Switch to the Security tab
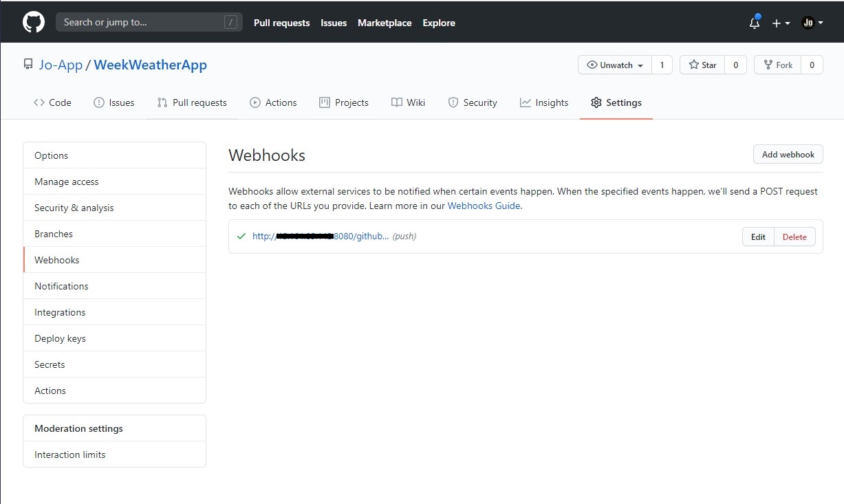 (473, 102)
